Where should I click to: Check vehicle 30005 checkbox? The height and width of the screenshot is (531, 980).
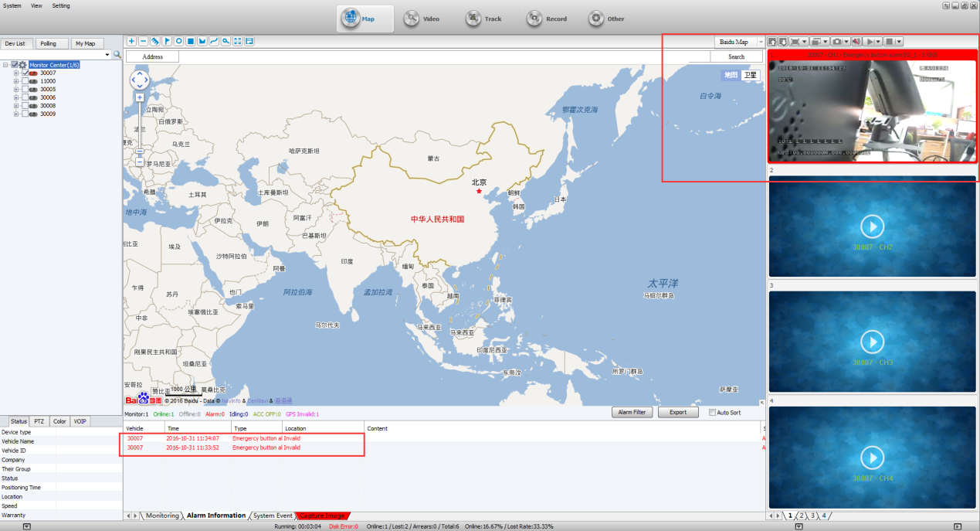click(25, 89)
